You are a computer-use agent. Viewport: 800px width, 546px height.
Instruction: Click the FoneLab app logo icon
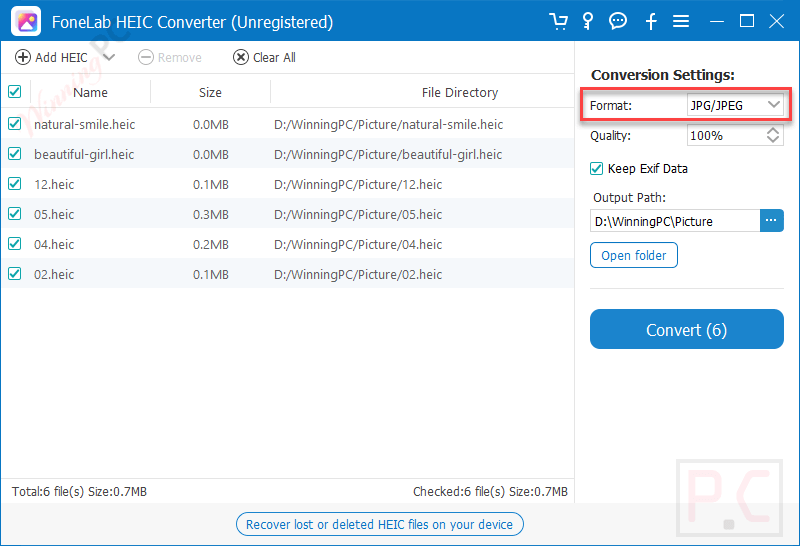coord(26,21)
